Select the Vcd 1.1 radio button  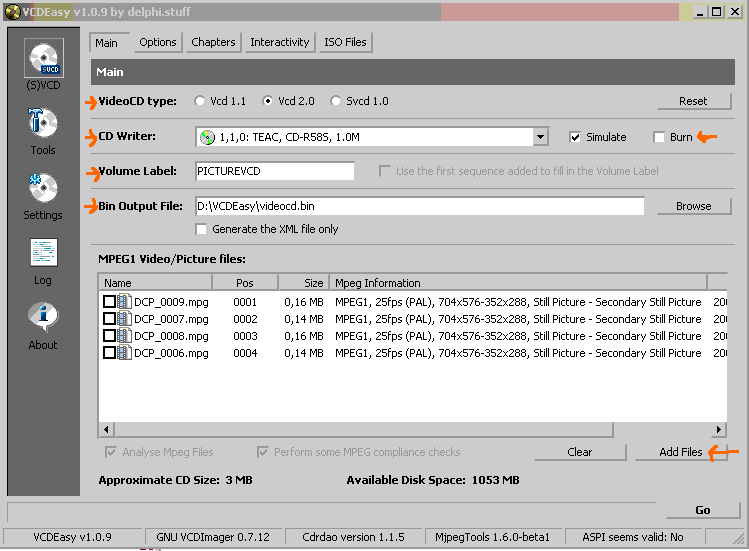[x=200, y=101]
